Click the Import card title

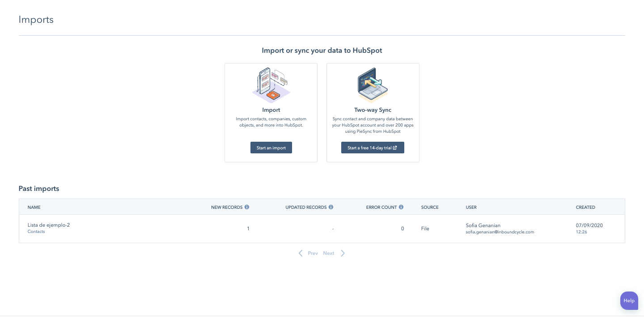pyautogui.click(x=271, y=110)
